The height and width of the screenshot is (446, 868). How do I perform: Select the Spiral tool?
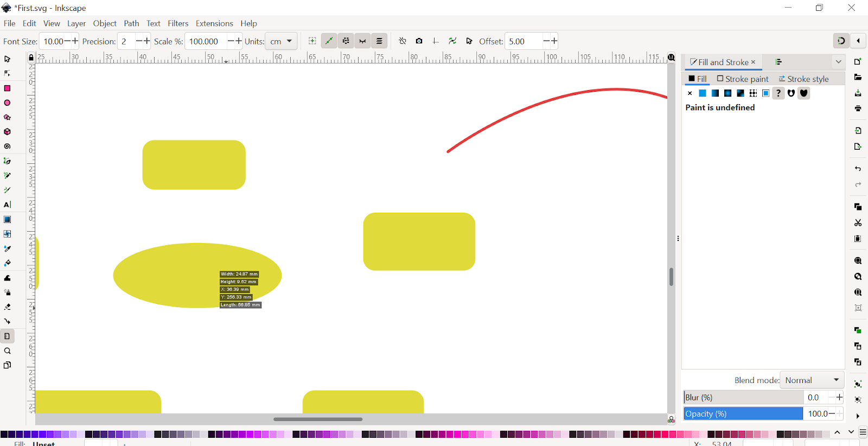pos(8,146)
